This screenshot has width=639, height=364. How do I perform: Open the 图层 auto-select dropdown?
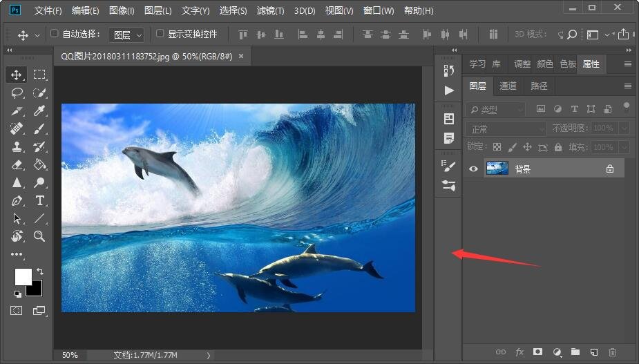click(126, 35)
